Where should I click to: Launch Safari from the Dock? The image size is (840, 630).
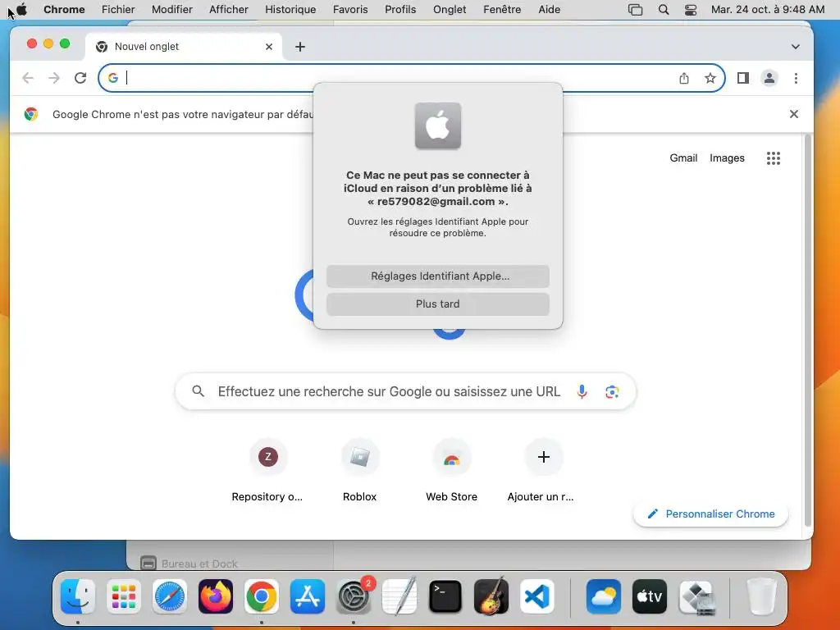point(170,596)
